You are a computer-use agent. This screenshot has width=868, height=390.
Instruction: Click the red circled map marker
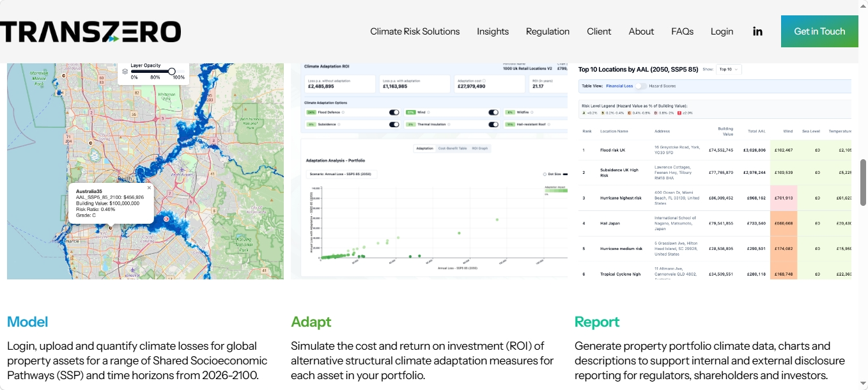tap(166, 219)
